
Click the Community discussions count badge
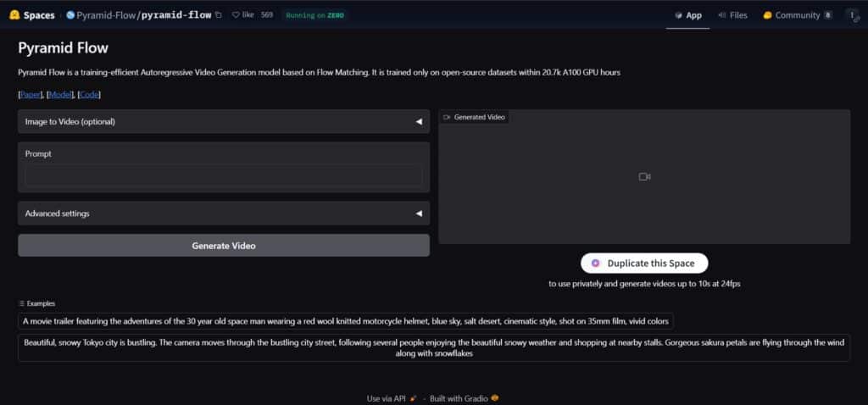tap(827, 15)
